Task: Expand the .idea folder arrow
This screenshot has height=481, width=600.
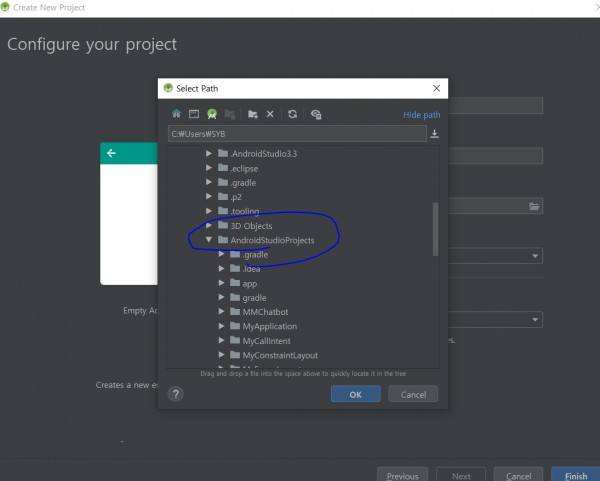Action: 221,269
